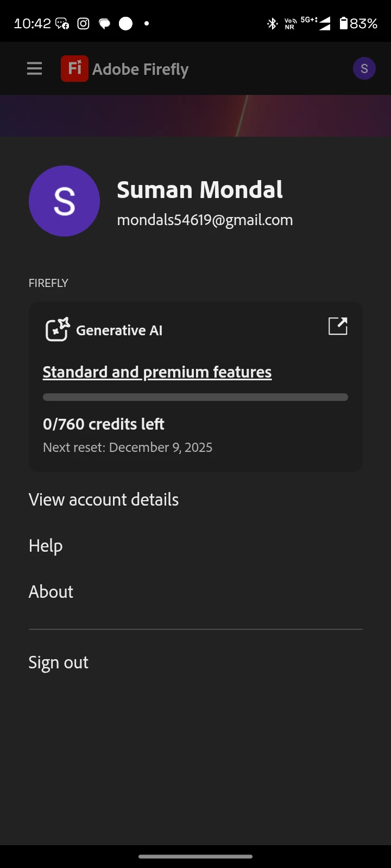Tap the FIREFLY section label

(48, 283)
